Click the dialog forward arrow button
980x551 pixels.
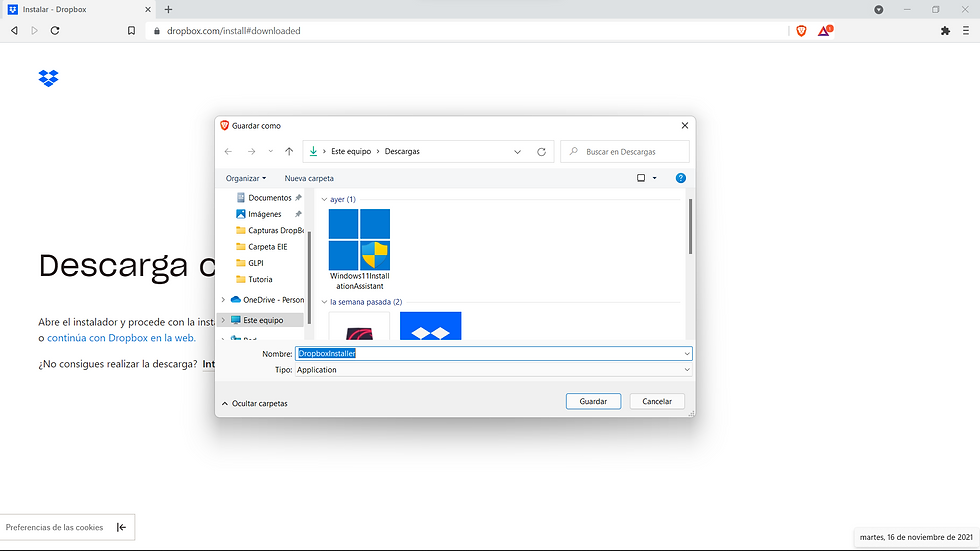coord(251,151)
